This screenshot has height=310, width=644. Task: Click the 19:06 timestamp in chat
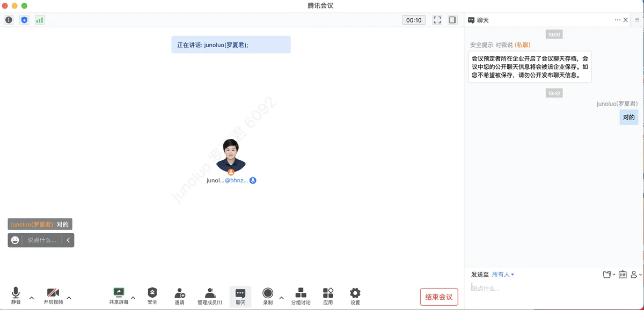(554, 34)
